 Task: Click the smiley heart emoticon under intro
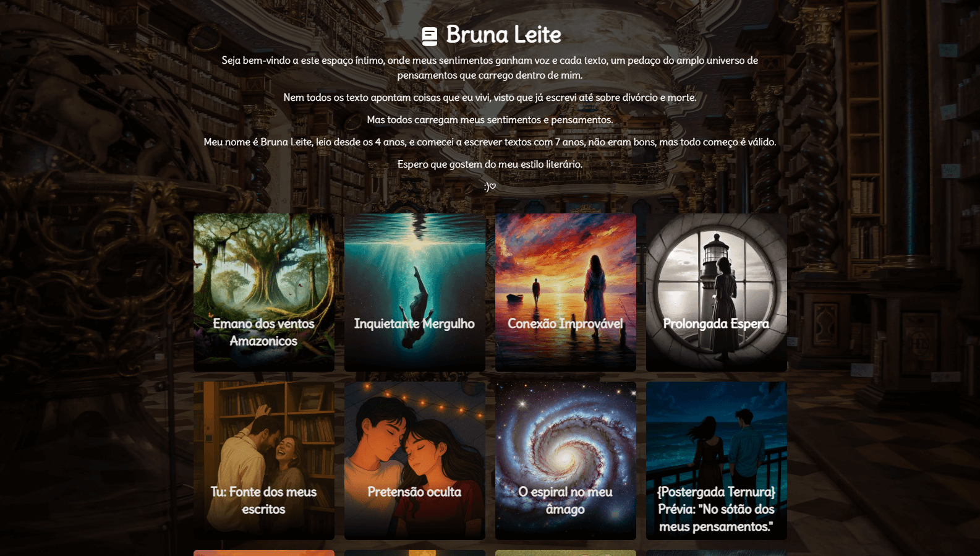tap(490, 187)
